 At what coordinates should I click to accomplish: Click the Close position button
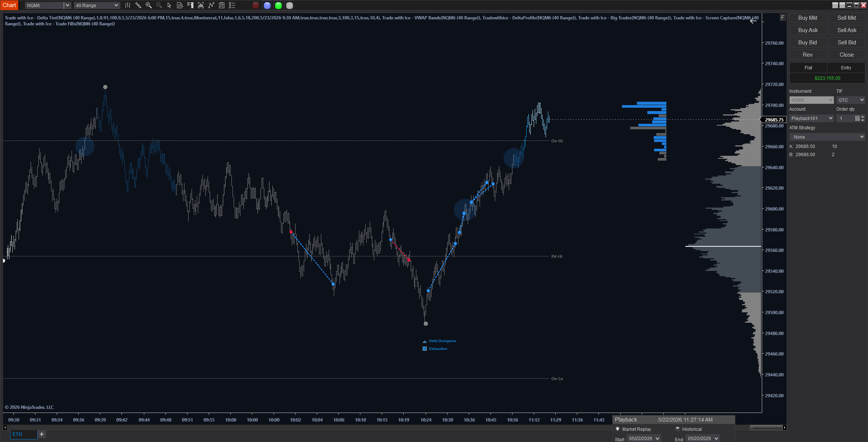coord(846,55)
